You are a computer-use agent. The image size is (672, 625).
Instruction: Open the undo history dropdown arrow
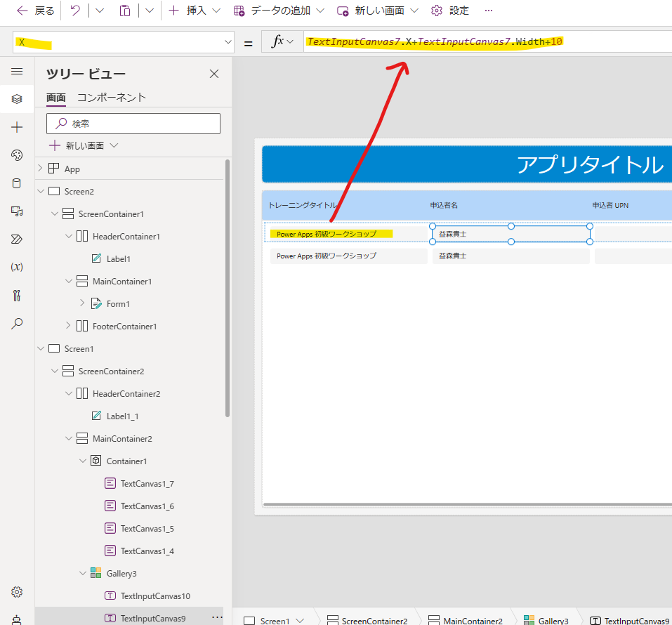[x=100, y=11]
